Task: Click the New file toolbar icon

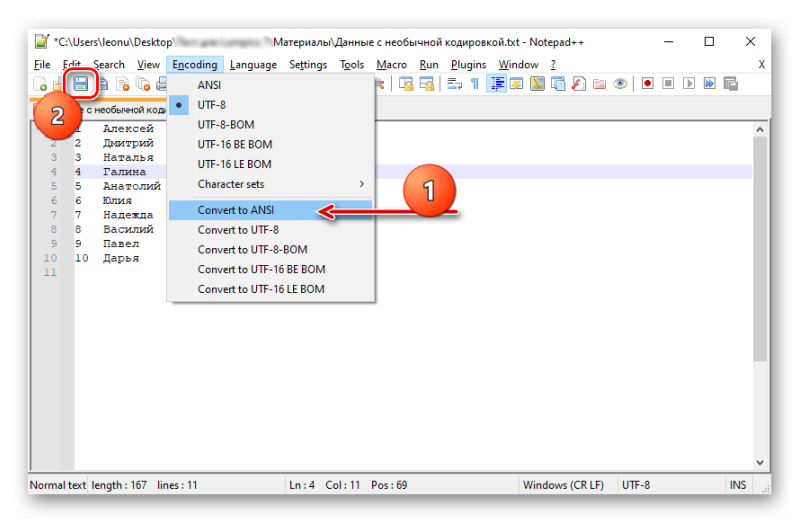Action: 40,84
